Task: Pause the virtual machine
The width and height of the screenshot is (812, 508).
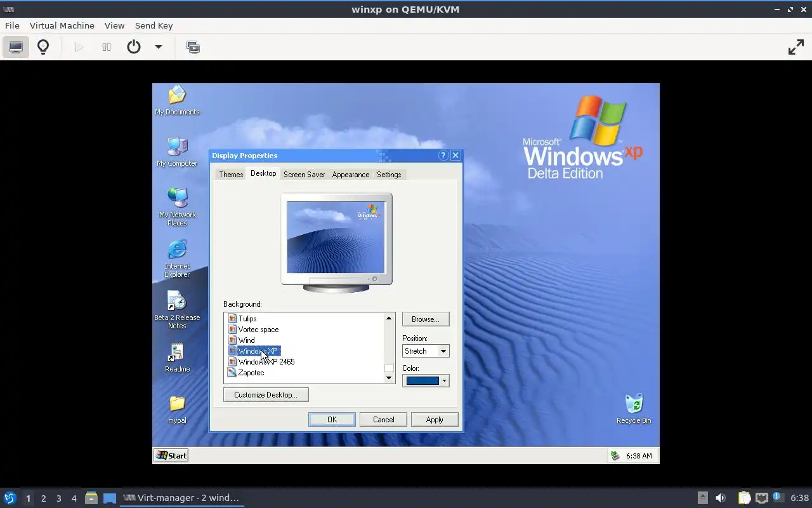Action: pyautogui.click(x=107, y=47)
